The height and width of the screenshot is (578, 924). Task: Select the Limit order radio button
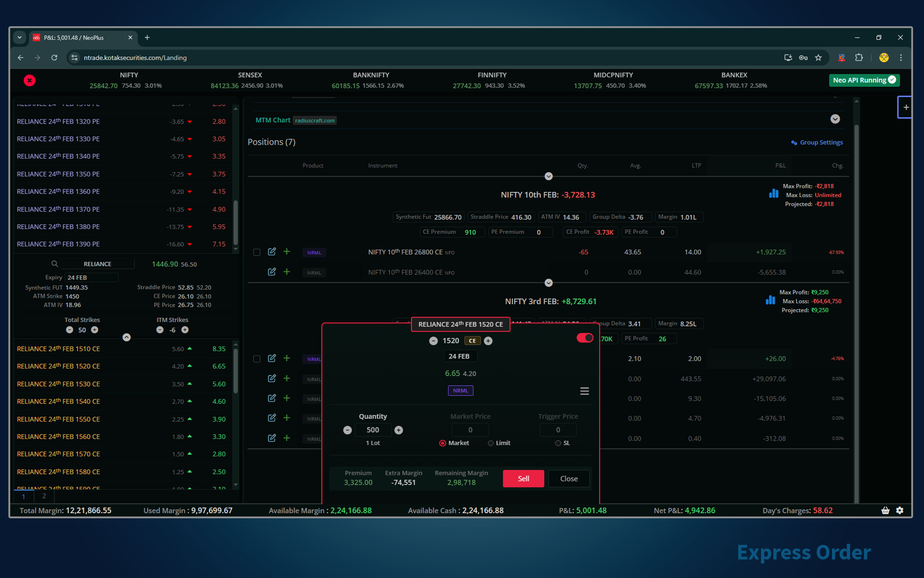[x=490, y=443]
